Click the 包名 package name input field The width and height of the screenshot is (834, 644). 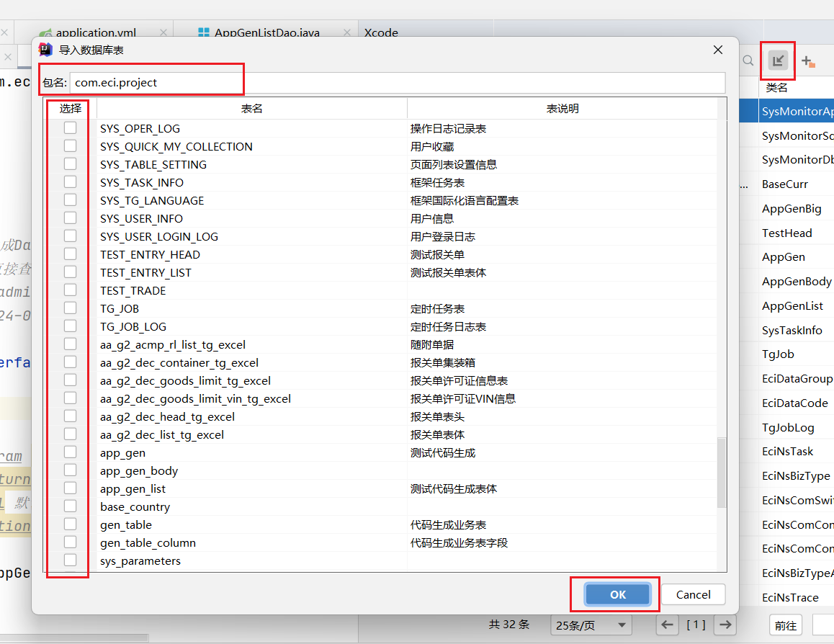click(398, 82)
